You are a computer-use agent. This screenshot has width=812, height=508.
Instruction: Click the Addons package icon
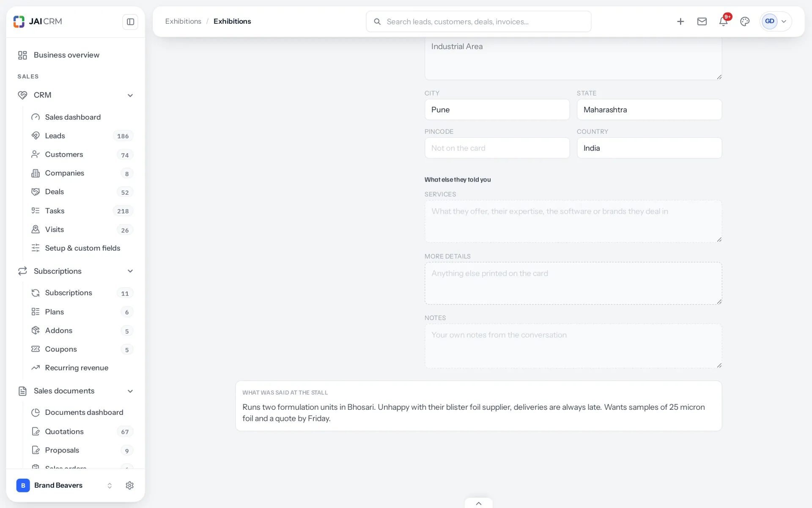point(36,331)
